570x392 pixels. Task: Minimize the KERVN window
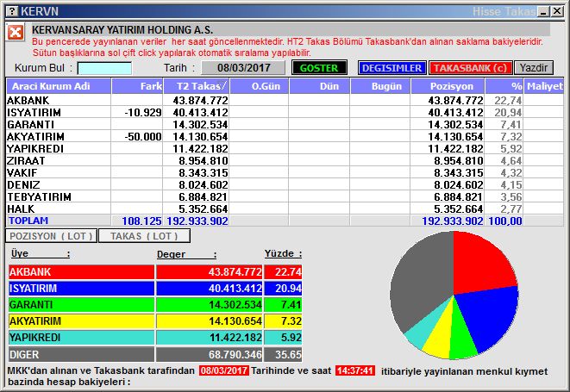(544, 11)
